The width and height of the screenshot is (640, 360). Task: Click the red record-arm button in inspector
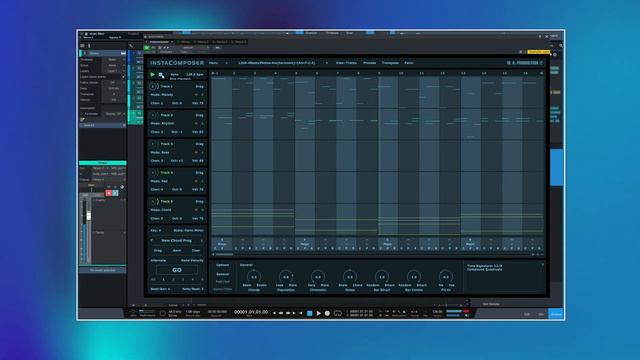pos(109,193)
